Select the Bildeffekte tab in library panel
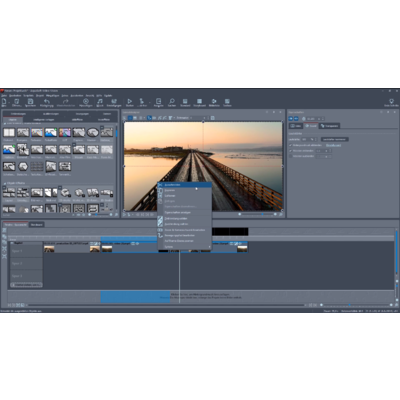 coord(77,119)
